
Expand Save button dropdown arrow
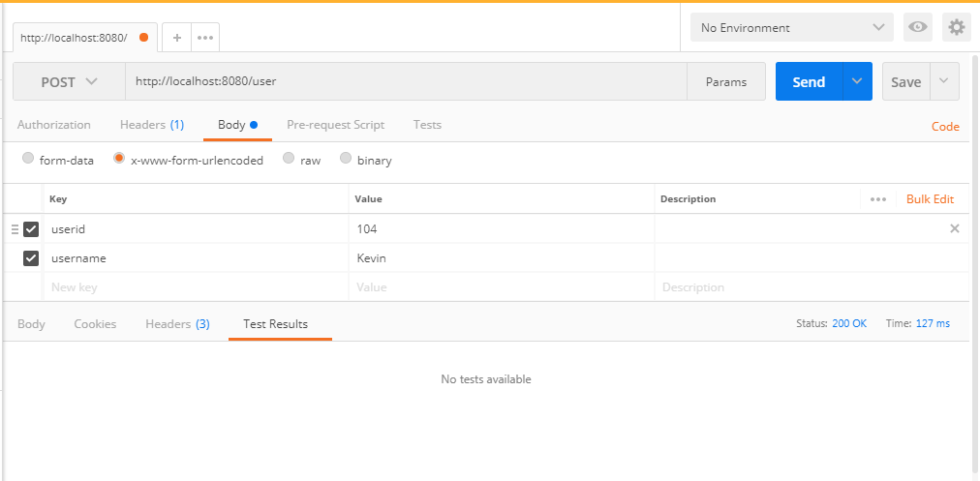944,81
